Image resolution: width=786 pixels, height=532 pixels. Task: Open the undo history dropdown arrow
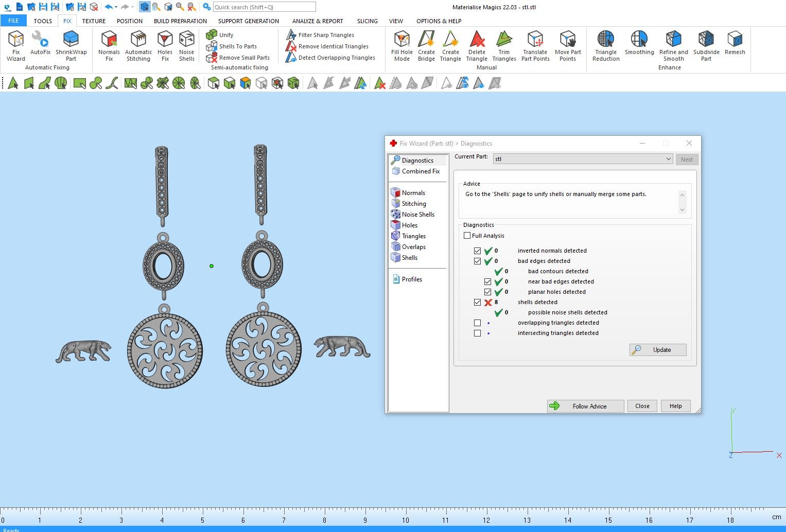pyautogui.click(x=116, y=7)
